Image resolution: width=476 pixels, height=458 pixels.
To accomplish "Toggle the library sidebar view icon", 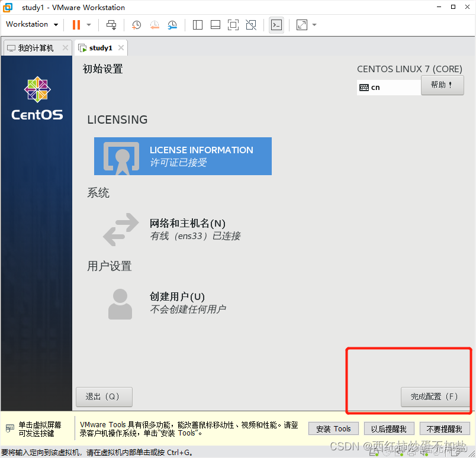I will click(198, 25).
